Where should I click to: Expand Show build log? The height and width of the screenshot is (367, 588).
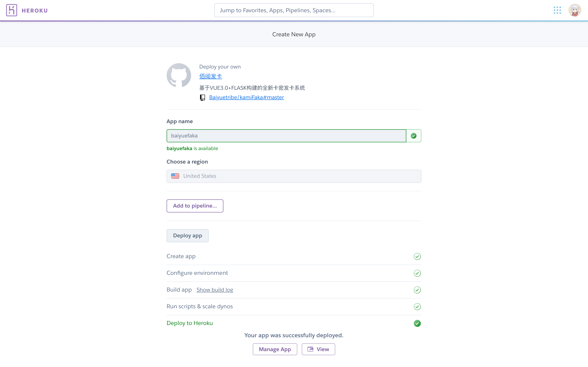click(x=215, y=290)
